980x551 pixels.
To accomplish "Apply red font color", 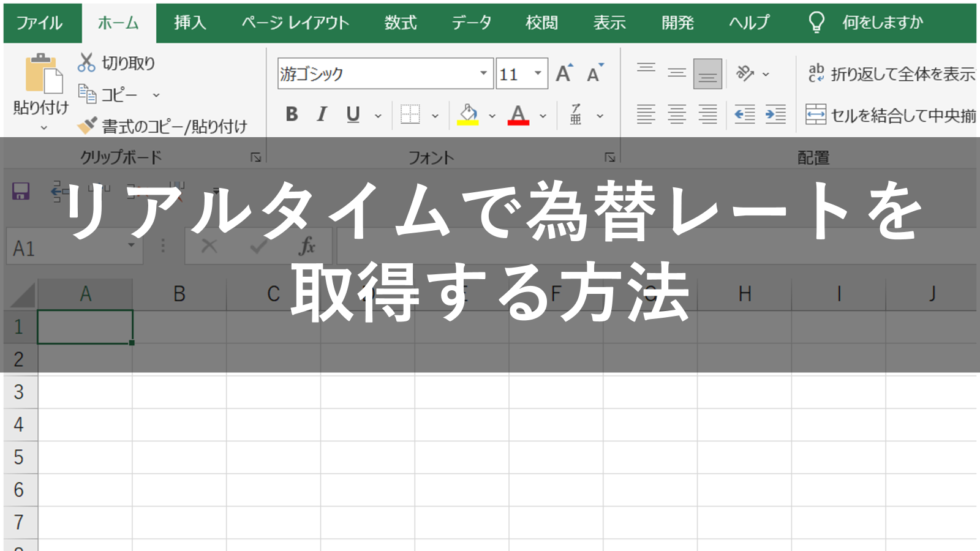I will (518, 114).
